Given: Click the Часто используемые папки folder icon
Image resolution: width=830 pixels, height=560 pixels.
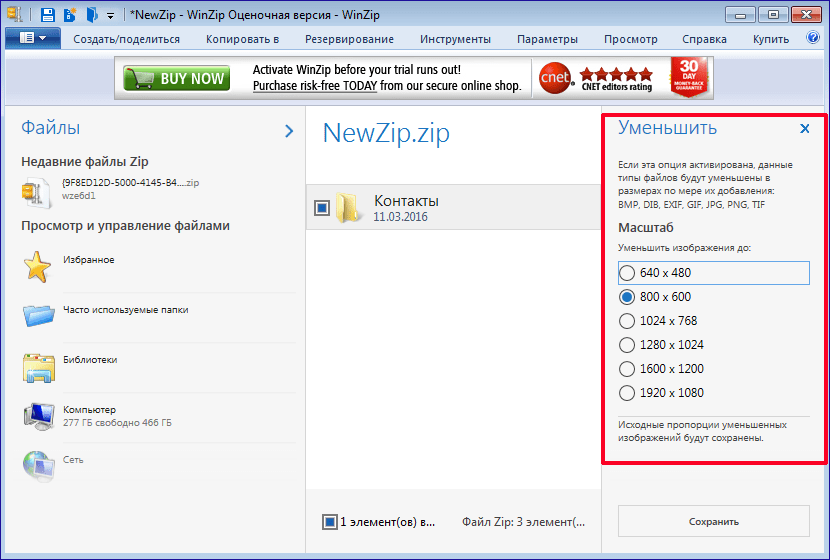Looking at the screenshot, I should (x=39, y=315).
